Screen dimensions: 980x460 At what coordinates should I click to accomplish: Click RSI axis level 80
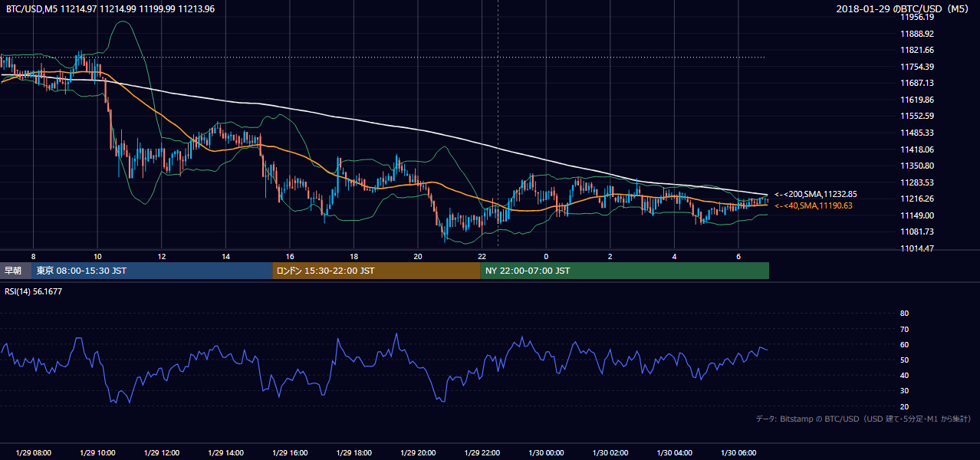(904, 314)
